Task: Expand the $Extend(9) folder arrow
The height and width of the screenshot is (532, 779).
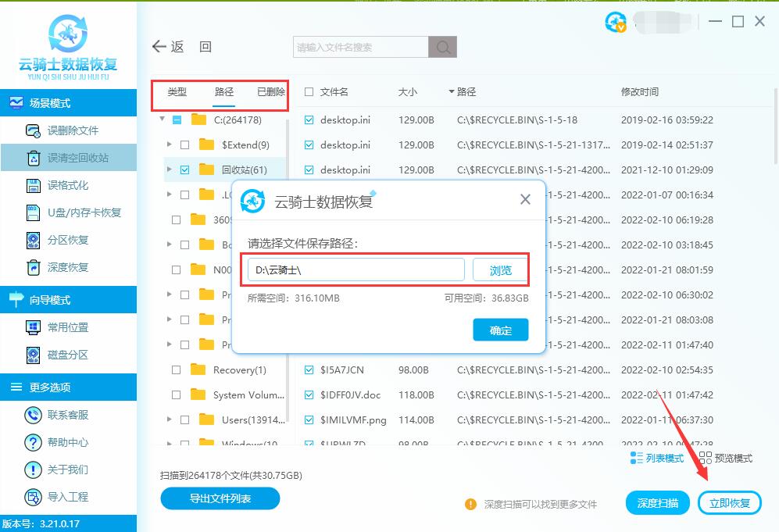Action: coord(170,145)
